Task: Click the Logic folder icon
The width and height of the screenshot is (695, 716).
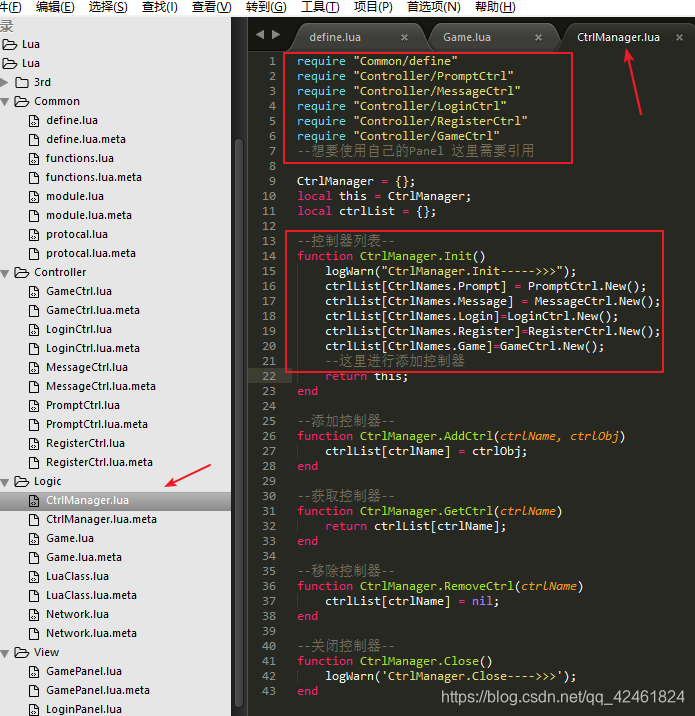Action: [x=21, y=481]
